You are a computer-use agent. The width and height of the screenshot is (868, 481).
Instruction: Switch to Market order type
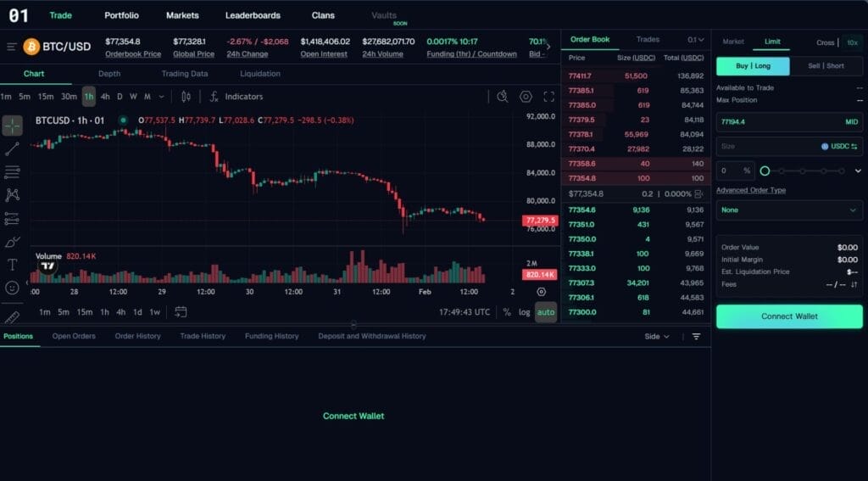tap(733, 42)
